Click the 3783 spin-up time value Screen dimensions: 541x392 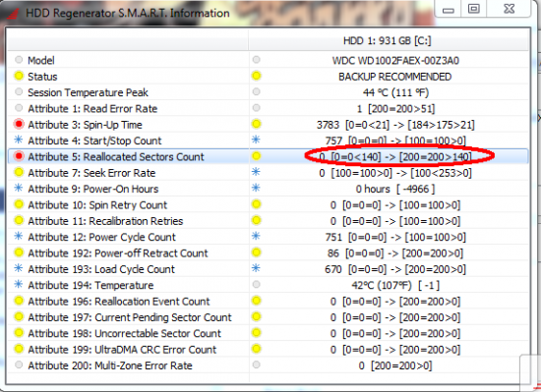395,125
